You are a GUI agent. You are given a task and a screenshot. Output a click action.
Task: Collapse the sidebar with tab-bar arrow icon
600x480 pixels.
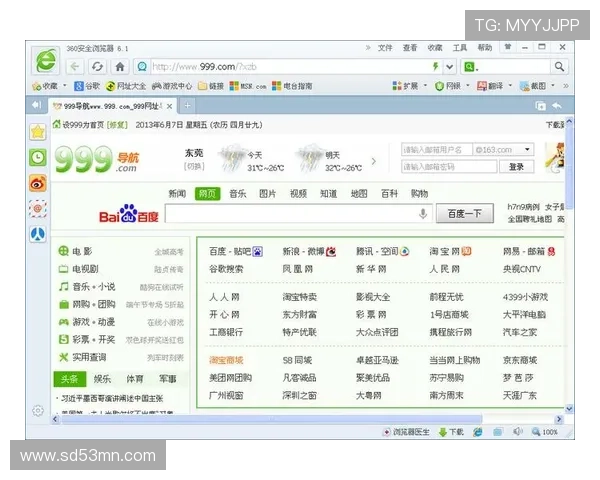point(37,105)
